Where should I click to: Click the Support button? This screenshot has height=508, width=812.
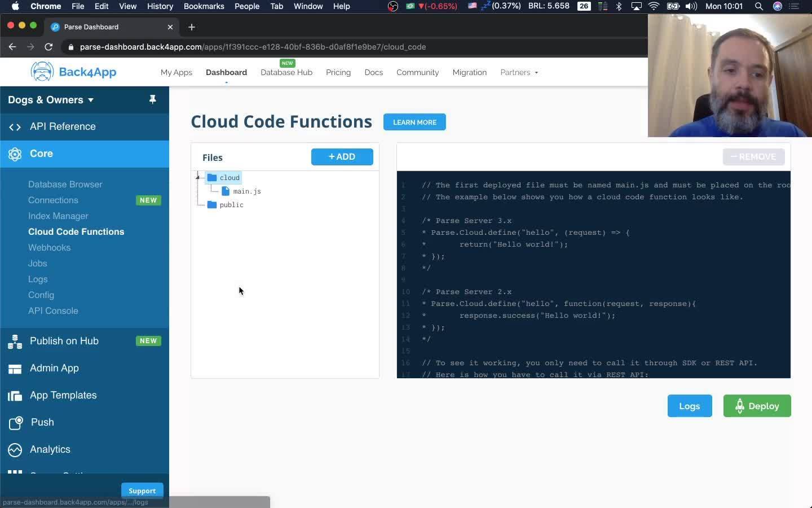(142, 491)
